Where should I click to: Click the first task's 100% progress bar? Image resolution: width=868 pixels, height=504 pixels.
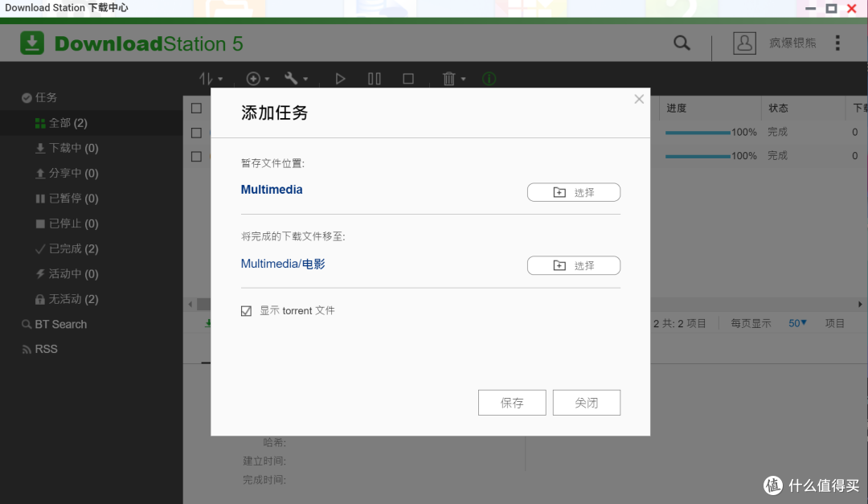698,133
